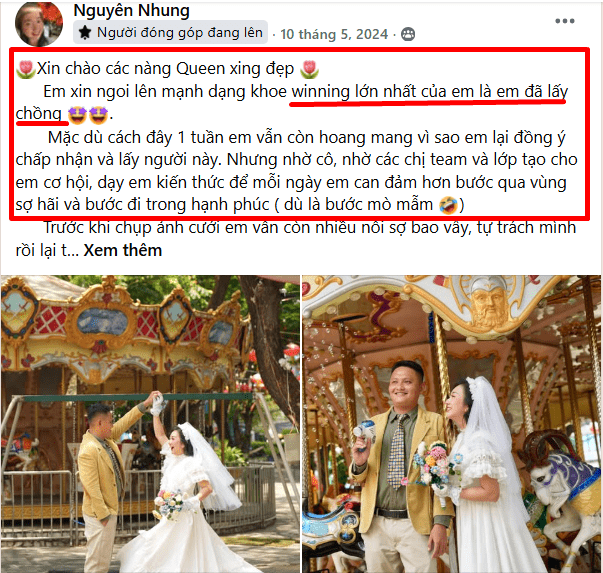The width and height of the screenshot is (603, 573).
Task: Click the paragraph starting 'Mặc dù cách đây'
Action: pyautogui.click(x=296, y=171)
